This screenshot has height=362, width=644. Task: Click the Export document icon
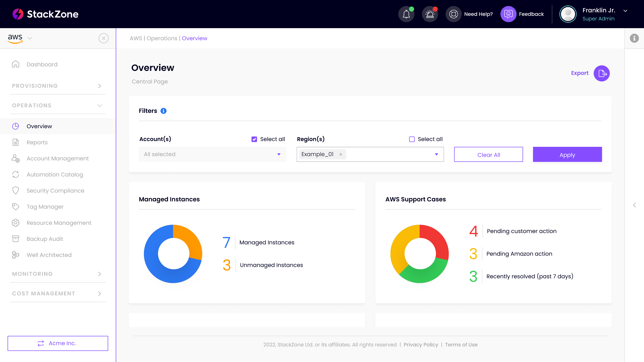pyautogui.click(x=602, y=73)
